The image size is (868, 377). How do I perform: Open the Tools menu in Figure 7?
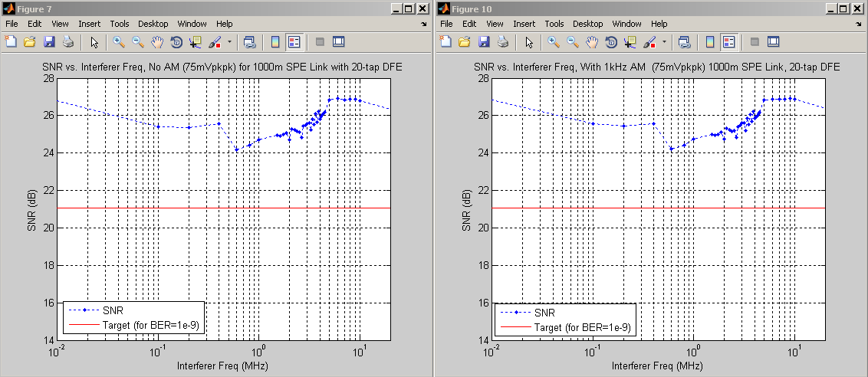coord(119,24)
